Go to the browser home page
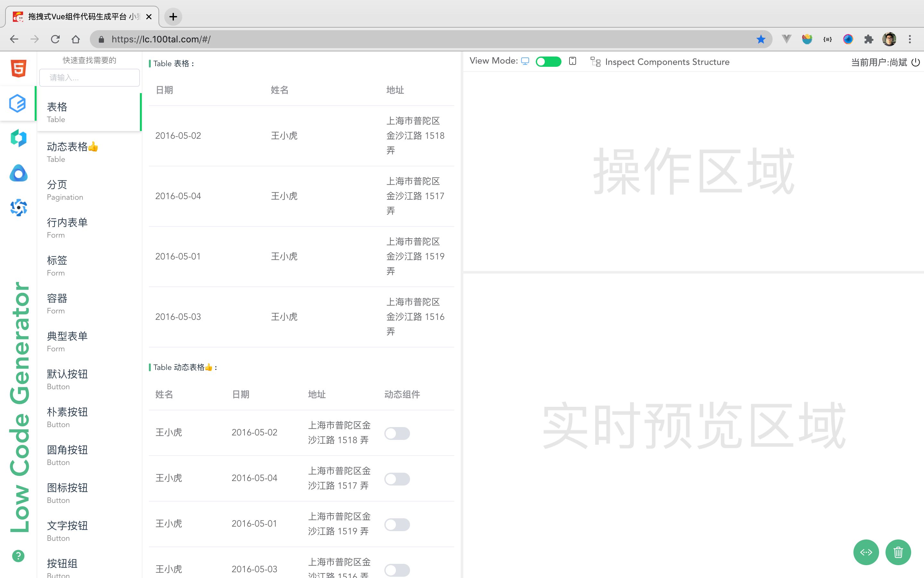This screenshot has height=578, width=924. (76, 39)
